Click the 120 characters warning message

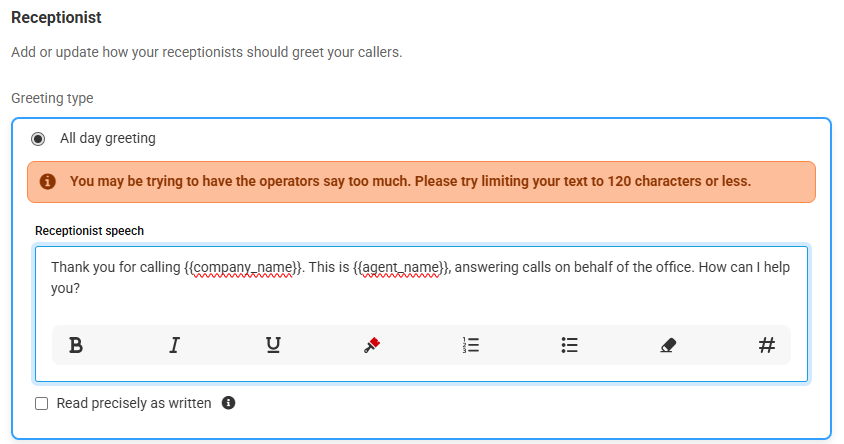tap(410, 181)
